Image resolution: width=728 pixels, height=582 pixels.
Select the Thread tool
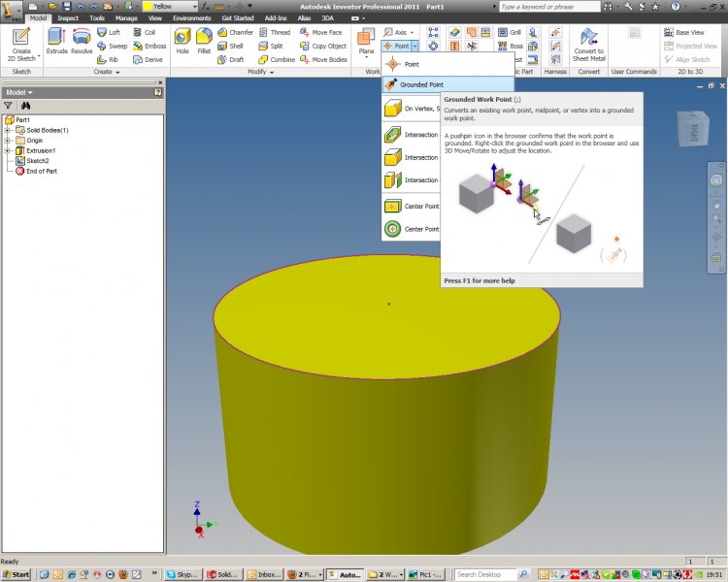tap(275, 32)
